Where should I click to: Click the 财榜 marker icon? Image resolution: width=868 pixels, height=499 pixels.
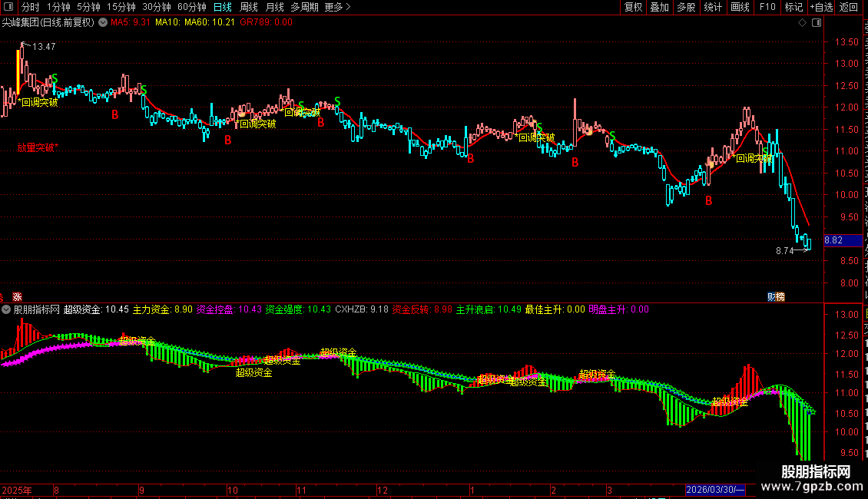click(x=776, y=297)
